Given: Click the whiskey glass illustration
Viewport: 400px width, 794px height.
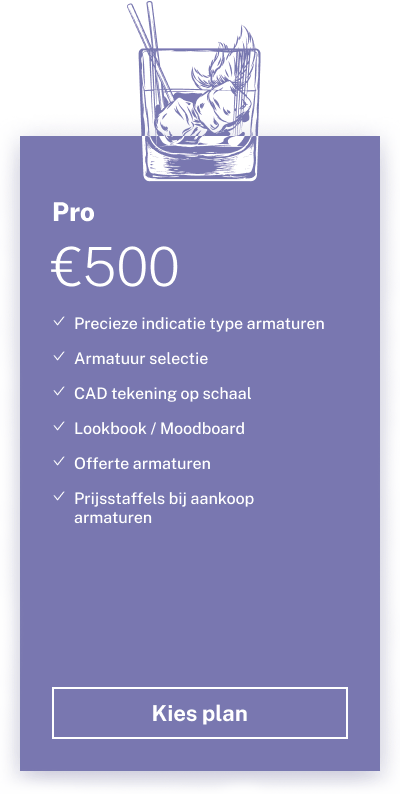Looking at the screenshot, I should (x=198, y=91).
